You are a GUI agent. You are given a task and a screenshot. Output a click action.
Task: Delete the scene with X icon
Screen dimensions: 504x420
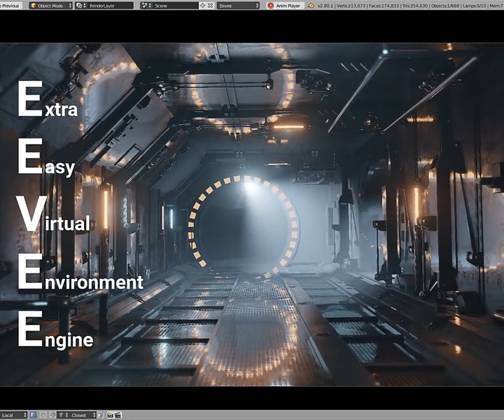[x=210, y=6]
